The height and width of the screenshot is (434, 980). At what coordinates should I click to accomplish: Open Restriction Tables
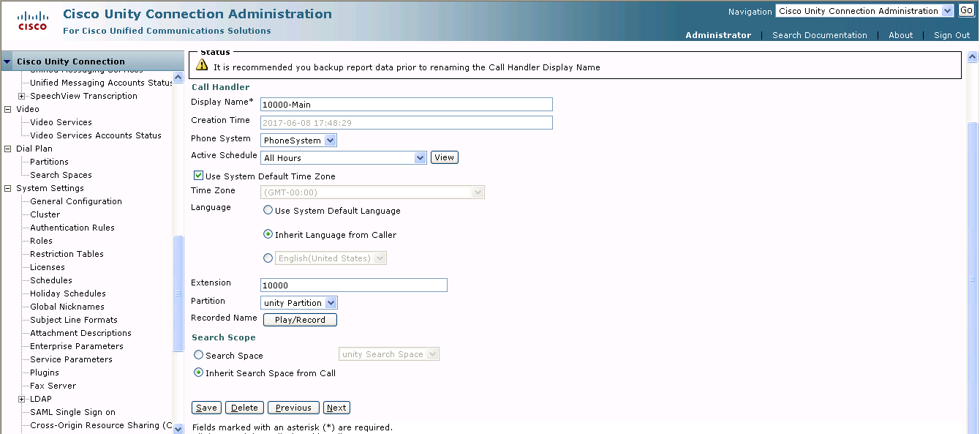[x=67, y=254]
